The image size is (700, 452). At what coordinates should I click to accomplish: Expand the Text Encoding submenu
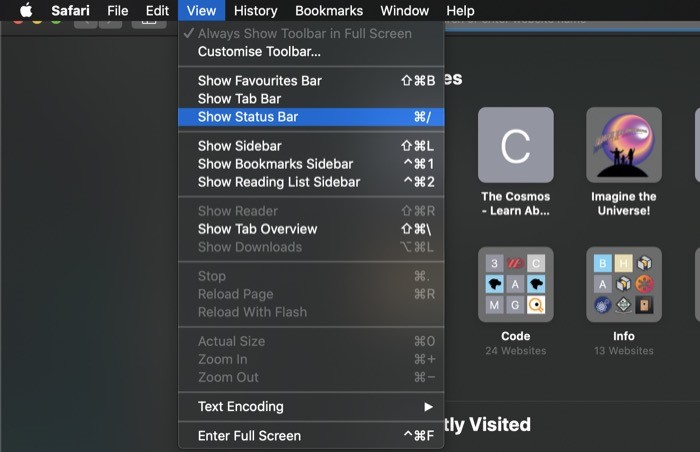(311, 406)
